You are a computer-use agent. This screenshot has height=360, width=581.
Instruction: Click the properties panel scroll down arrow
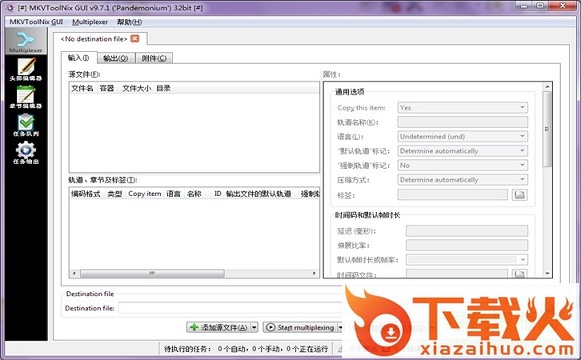coord(547,273)
